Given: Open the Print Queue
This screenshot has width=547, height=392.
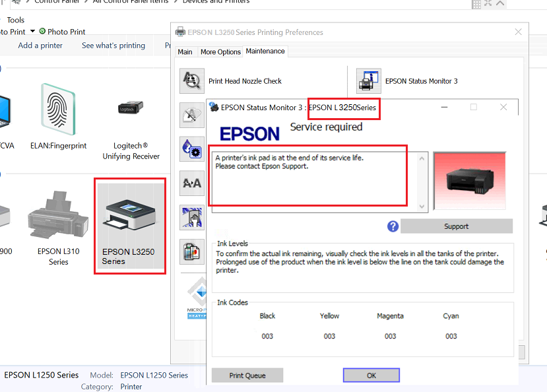Looking at the screenshot, I should point(247,376).
